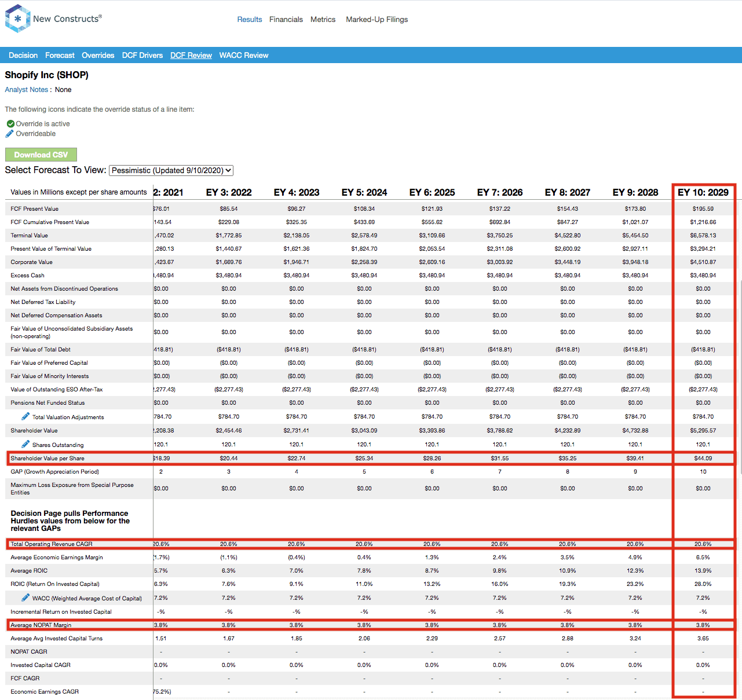Click the New Constructs brand name text
The image size is (742, 700).
[x=67, y=19]
